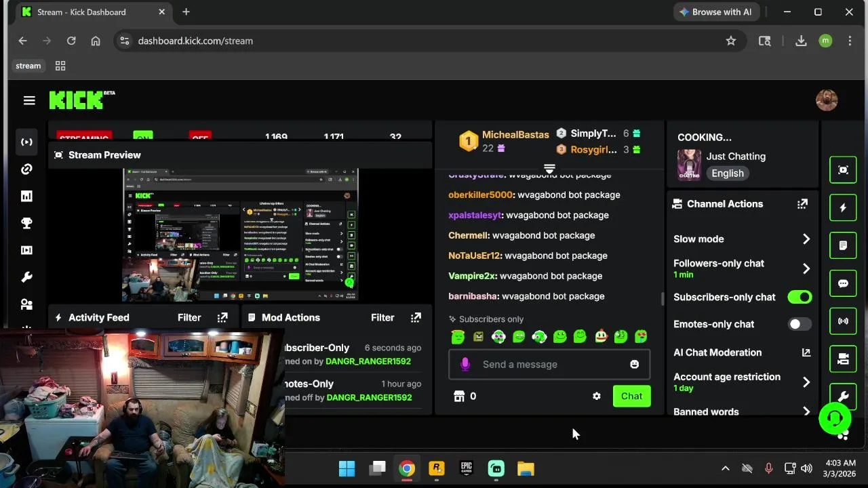Open the emoji picker in message box

click(634, 365)
